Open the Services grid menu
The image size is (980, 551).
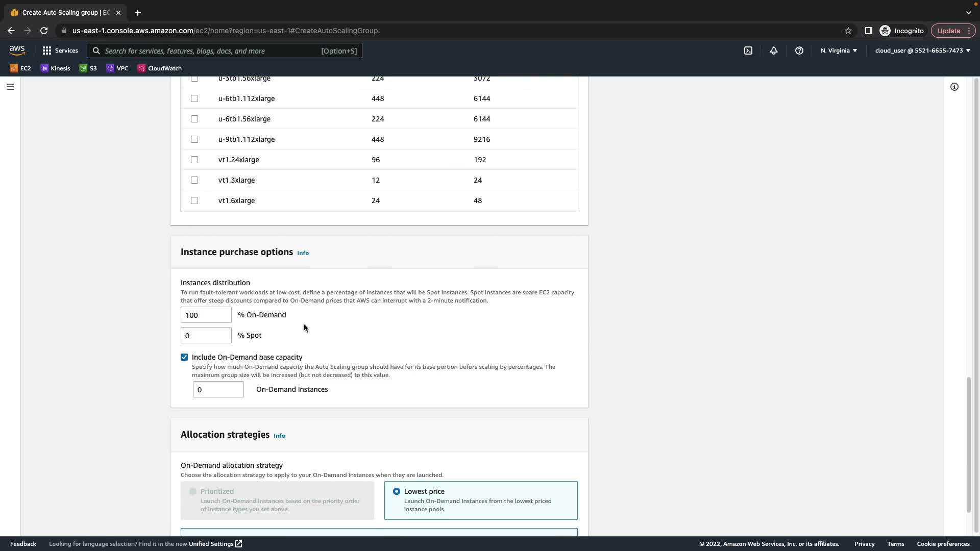[60, 51]
